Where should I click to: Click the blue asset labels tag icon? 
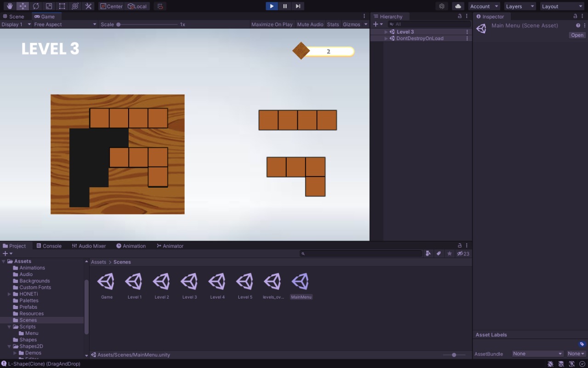point(582,344)
